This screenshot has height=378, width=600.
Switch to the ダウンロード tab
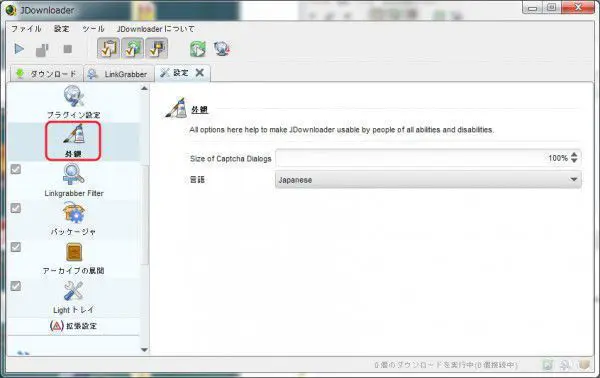point(46,74)
